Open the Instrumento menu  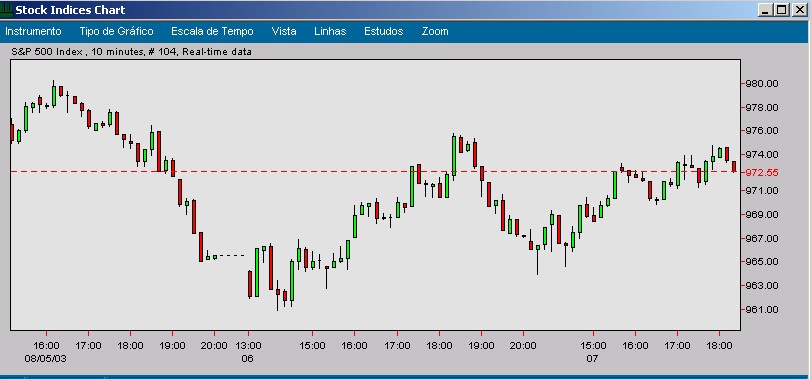tap(33, 31)
